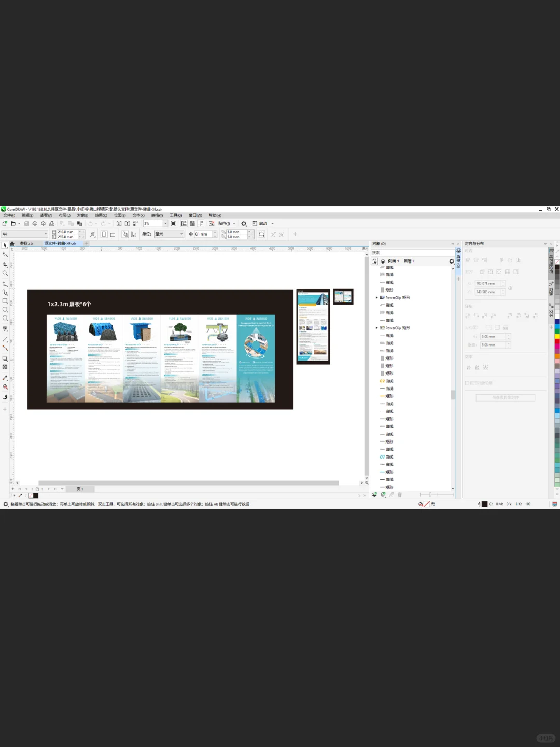Screen dimensions: 560x747
Task: Open the Open-file folder dropdown arrow
Action: pos(19,224)
